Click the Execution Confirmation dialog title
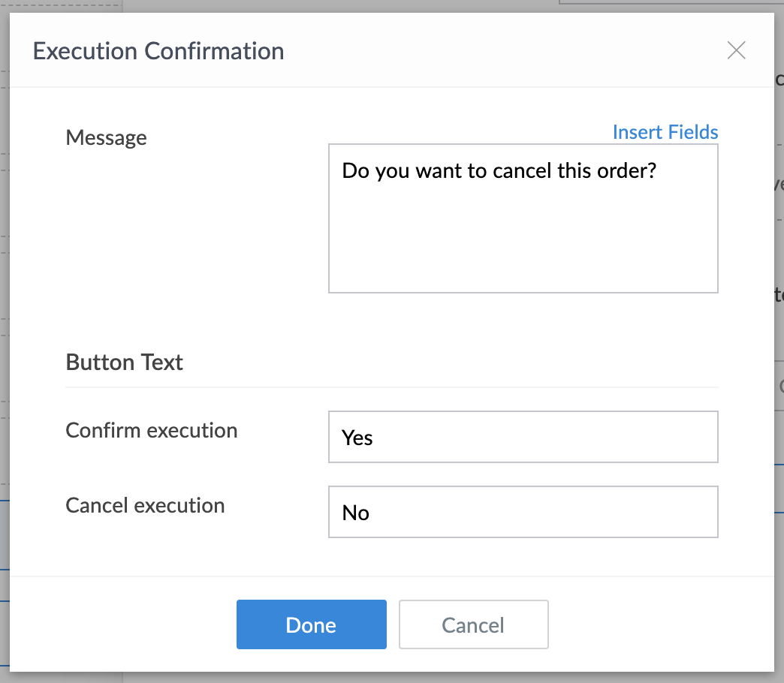Viewport: 784px width, 683px height. [158, 51]
